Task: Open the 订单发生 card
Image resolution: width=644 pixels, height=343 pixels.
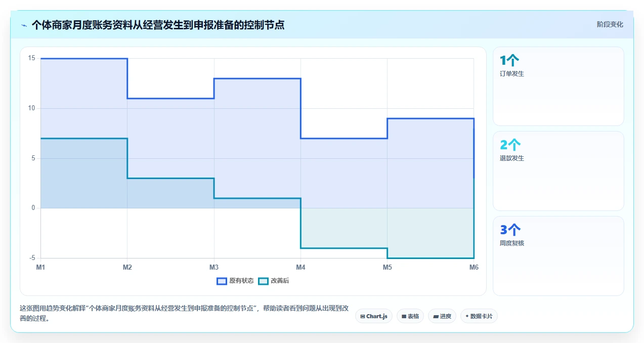Action: pyautogui.click(x=559, y=86)
